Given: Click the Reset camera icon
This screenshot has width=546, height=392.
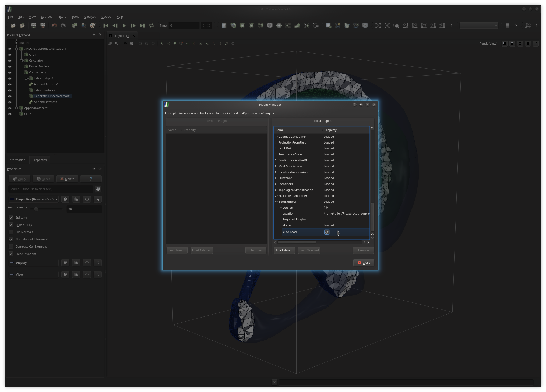Looking at the screenshot, I should (x=378, y=26).
